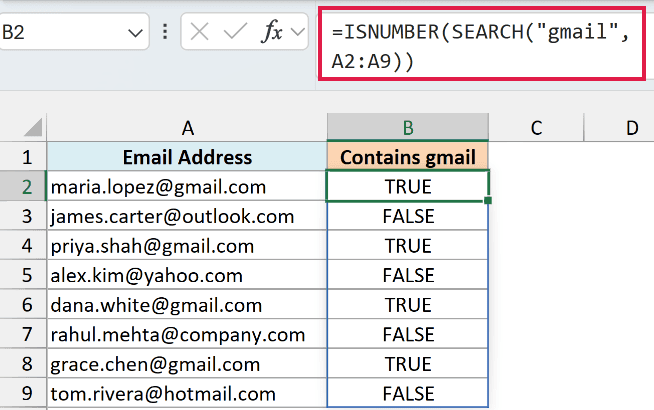Screen dimensions: 654x410
Task: Select row 9 header
Action: pyautogui.click(x=23, y=394)
